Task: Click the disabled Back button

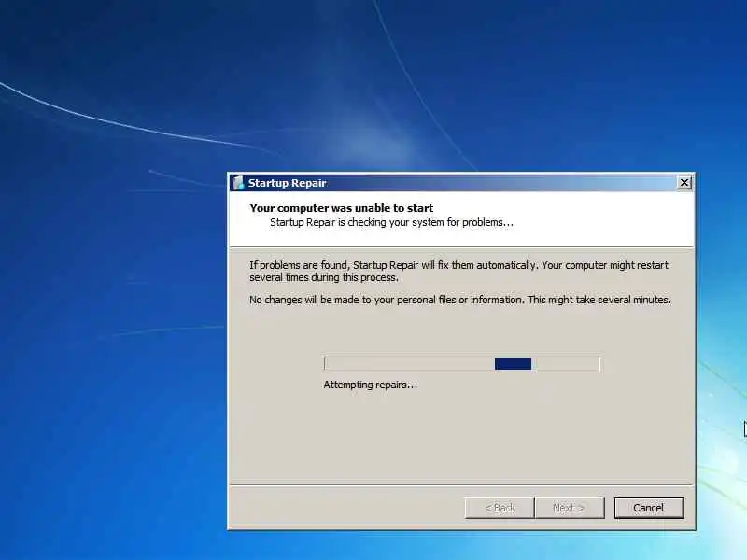Action: pyautogui.click(x=500, y=508)
